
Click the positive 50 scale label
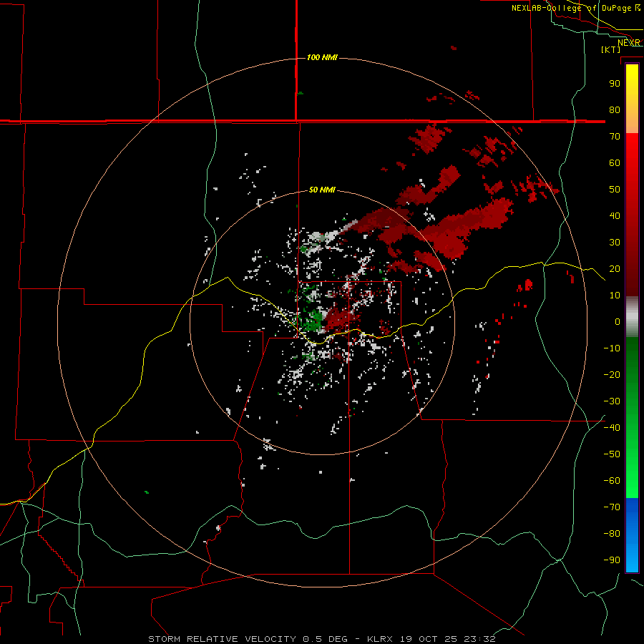click(x=615, y=190)
